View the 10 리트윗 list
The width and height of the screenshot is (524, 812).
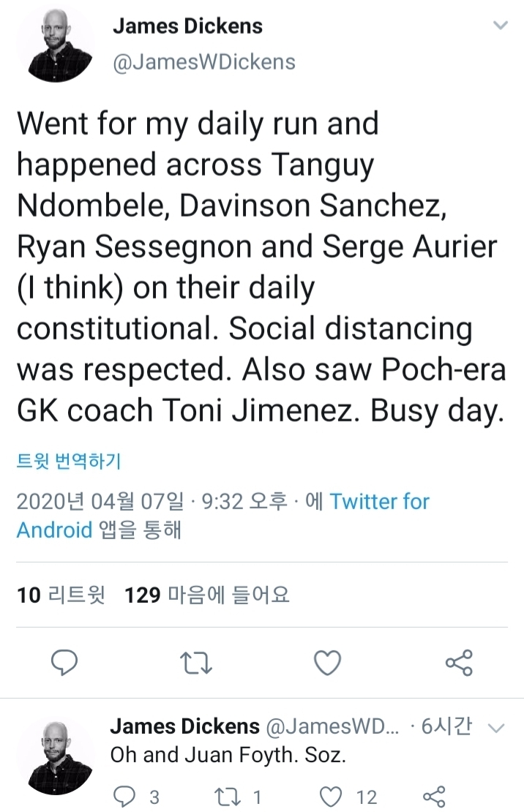coord(61,595)
